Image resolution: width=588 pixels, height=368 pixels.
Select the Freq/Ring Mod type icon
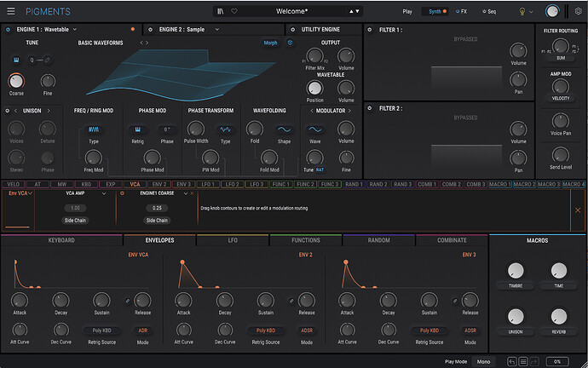[x=94, y=129]
